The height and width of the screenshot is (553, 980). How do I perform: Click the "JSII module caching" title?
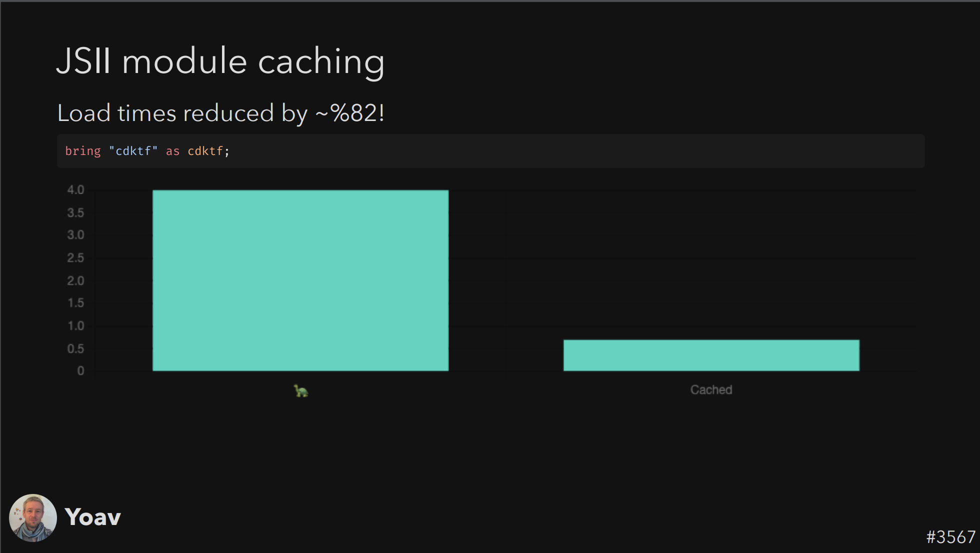pyautogui.click(x=220, y=61)
